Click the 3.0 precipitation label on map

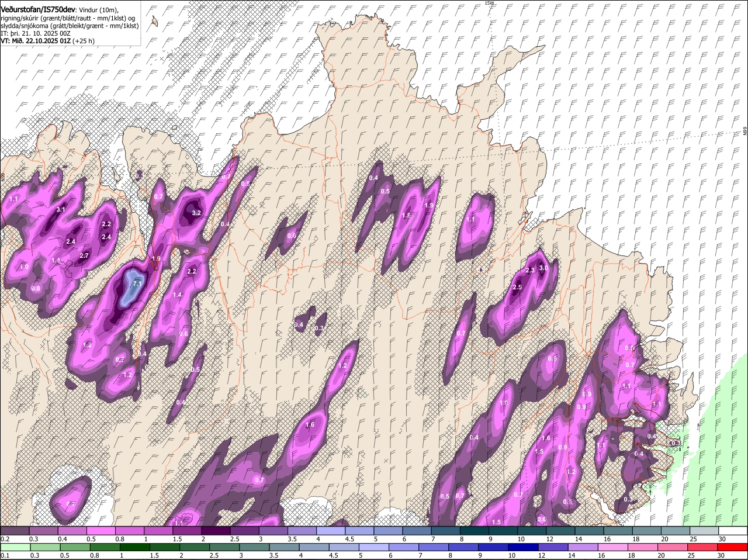point(543,268)
